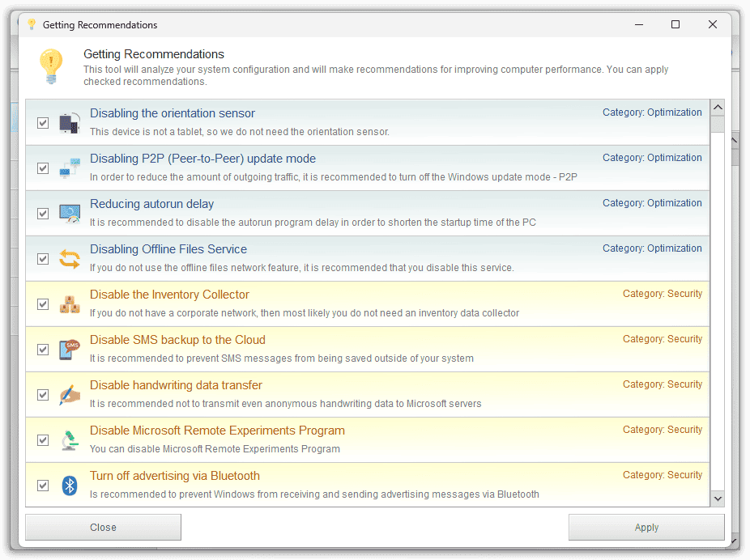Select Disabling Offline Files Service title
Viewport: 750px width, 560px height.
coord(168,249)
